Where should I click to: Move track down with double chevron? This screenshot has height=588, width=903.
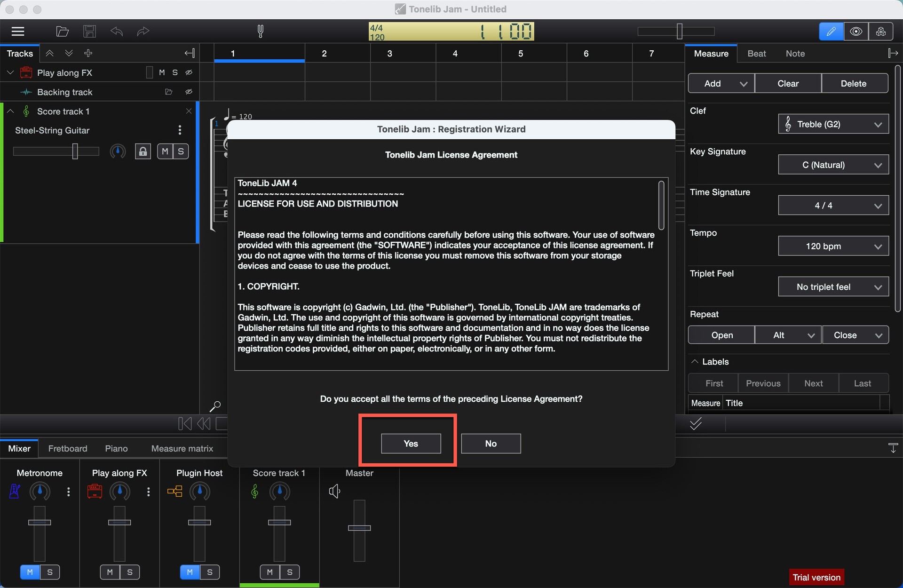[69, 53]
